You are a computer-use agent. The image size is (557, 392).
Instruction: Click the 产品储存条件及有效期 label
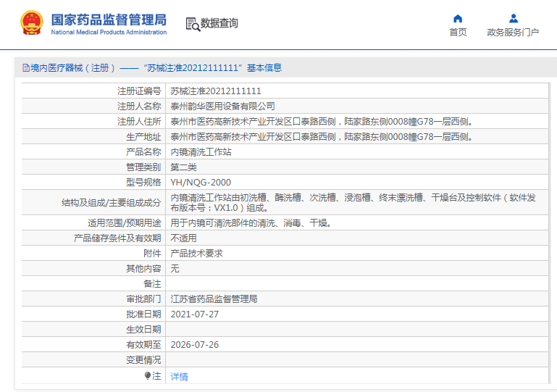117,238
